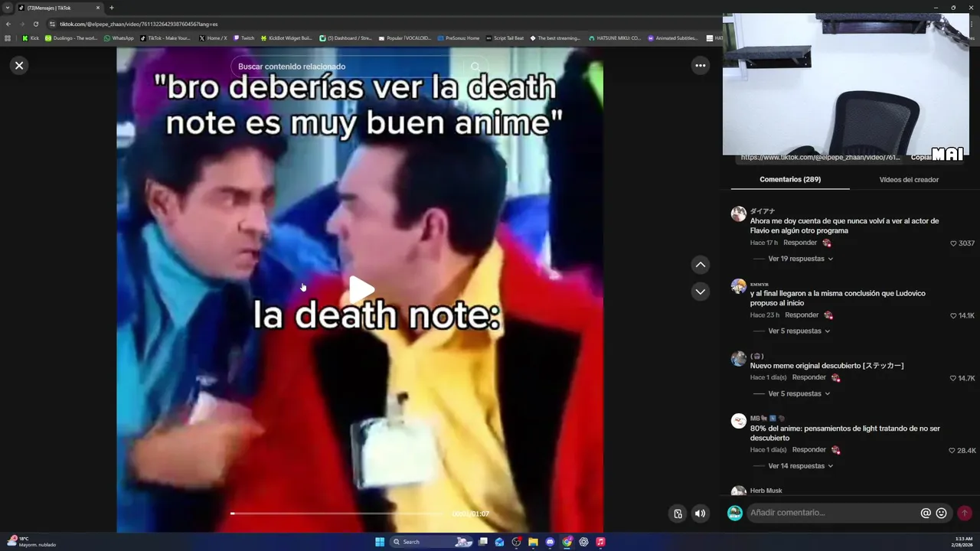Open the PreSonus: Home bookmark
This screenshot has width=980, height=551.
458,37
